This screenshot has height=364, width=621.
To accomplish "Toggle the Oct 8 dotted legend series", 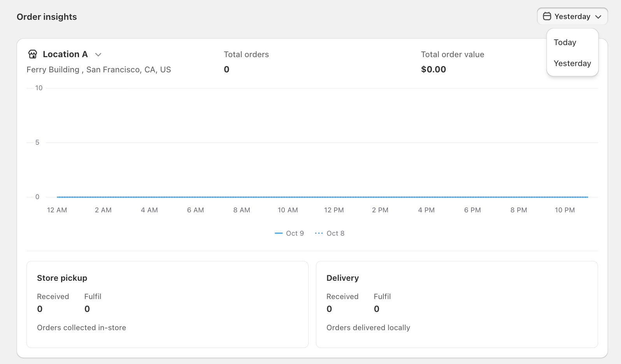I will point(330,233).
